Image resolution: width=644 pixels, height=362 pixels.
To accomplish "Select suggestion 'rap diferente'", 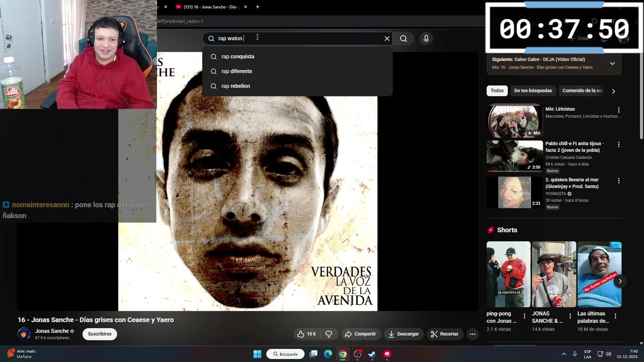I will [x=297, y=71].
